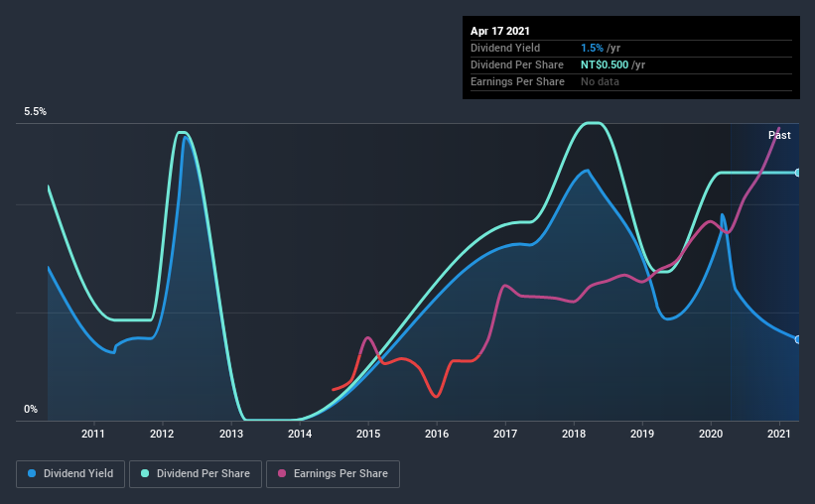Image resolution: width=815 pixels, height=504 pixels.
Task: Click the tooltip's Dividend Yield row label
Action: pos(505,48)
